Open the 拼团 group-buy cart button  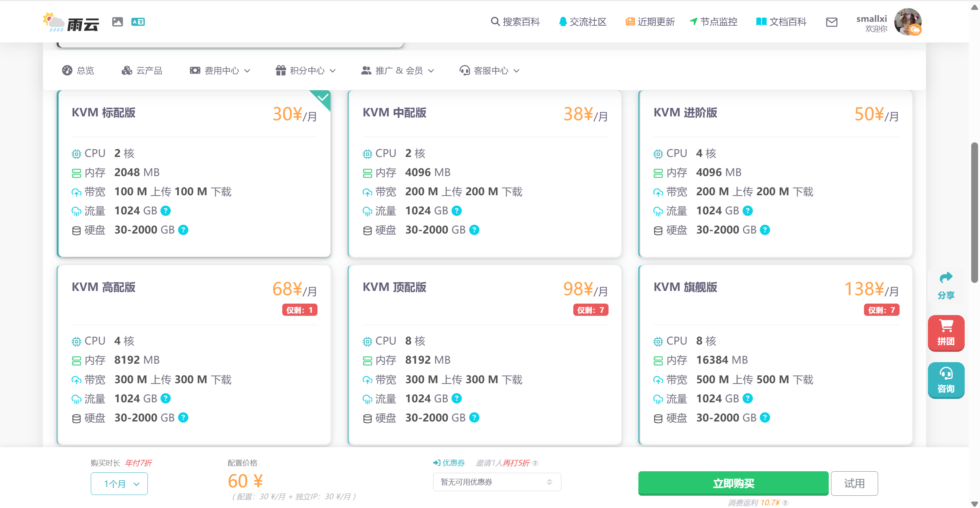coord(946,332)
